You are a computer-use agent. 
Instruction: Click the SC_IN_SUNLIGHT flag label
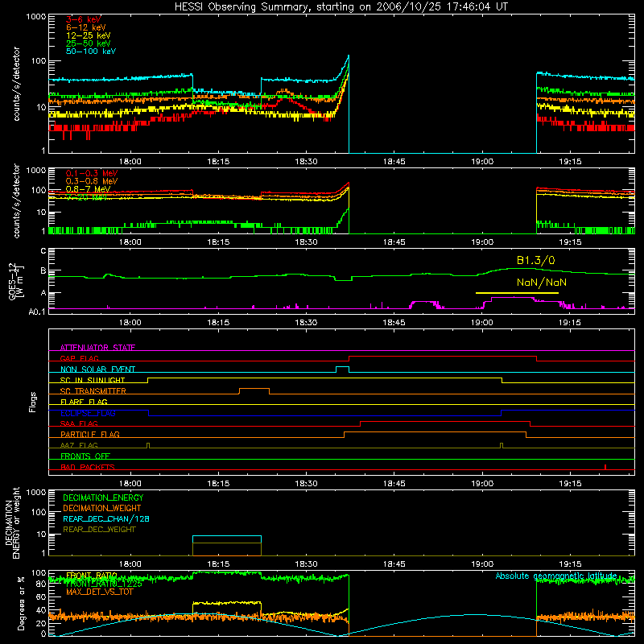pyautogui.click(x=93, y=380)
